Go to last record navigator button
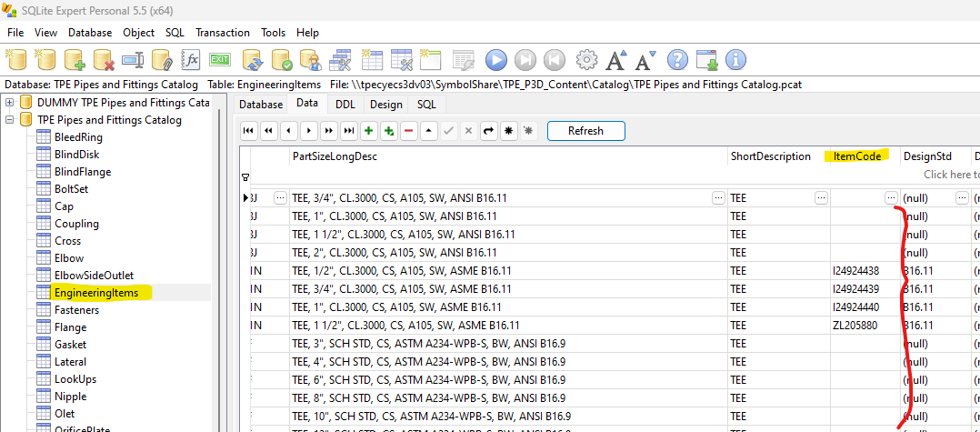This screenshot has height=432, width=980. [349, 131]
